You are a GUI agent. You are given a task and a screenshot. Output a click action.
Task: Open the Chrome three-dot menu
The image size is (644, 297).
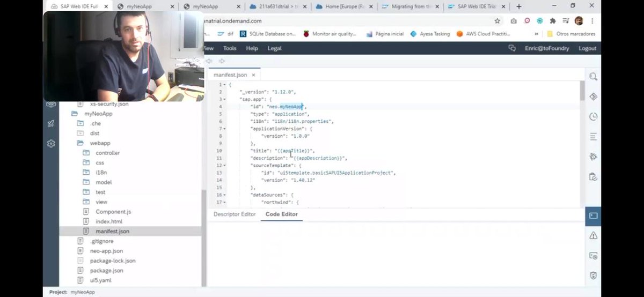point(592,21)
